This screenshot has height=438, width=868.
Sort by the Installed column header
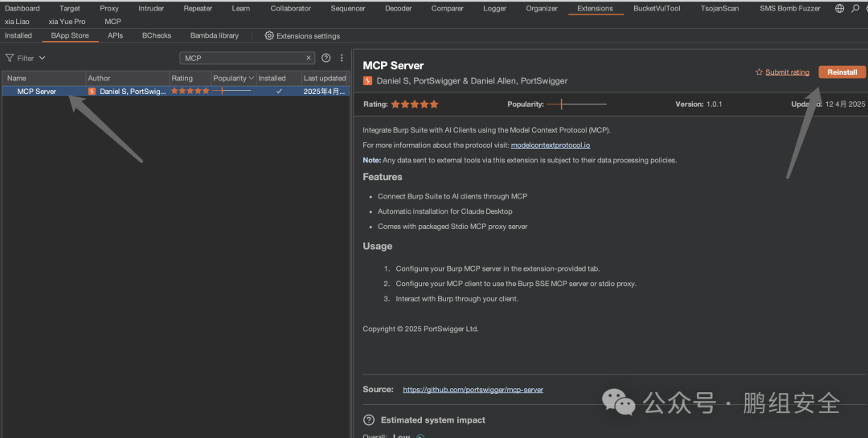278,78
